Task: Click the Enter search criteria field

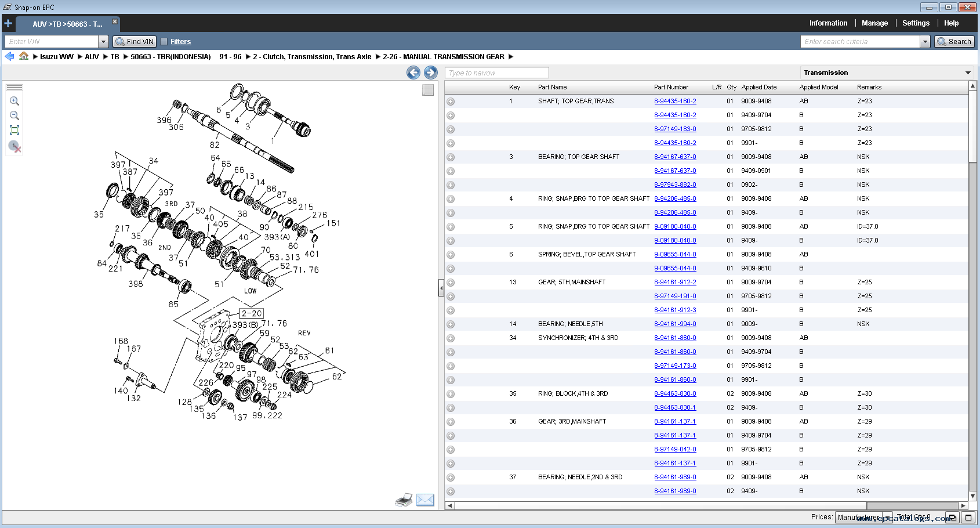Action: click(x=861, y=42)
